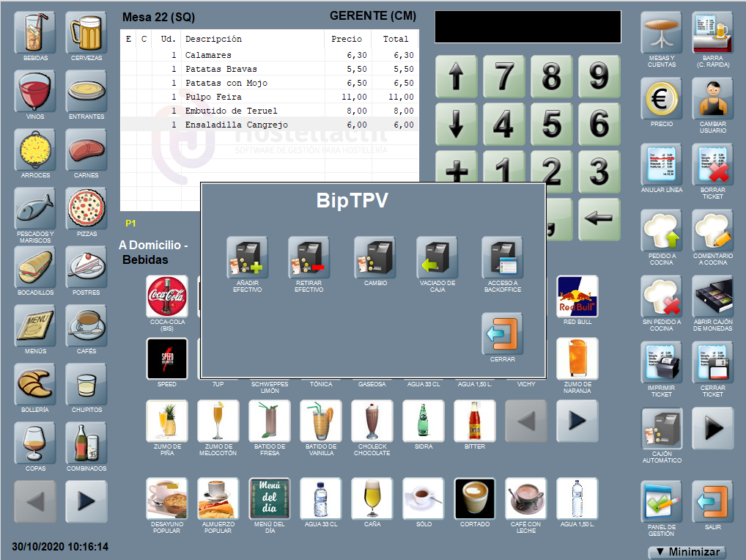Viewport: 746px width, 560px height.
Task: Open Acceso a Backoffice
Action: click(502, 258)
